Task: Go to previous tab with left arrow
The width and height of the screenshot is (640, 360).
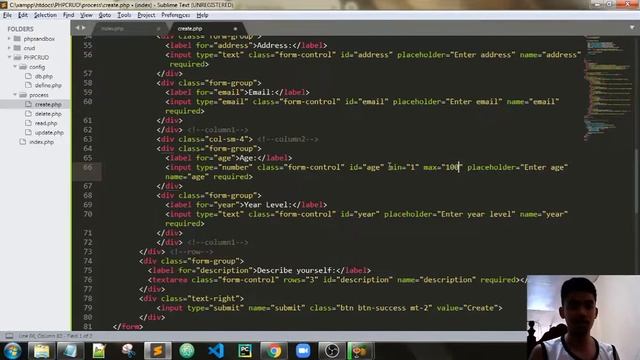Action: click(x=78, y=28)
